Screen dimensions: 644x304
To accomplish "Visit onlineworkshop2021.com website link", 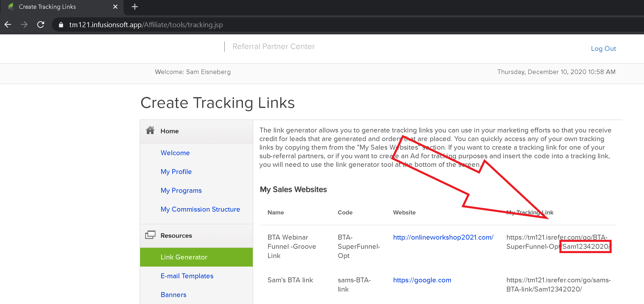I will [x=443, y=237].
